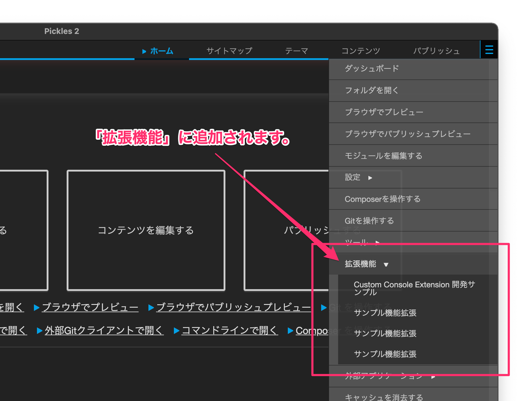Click the arrow icon beside ブラウザでパブリッシュプレビュー

point(151,307)
